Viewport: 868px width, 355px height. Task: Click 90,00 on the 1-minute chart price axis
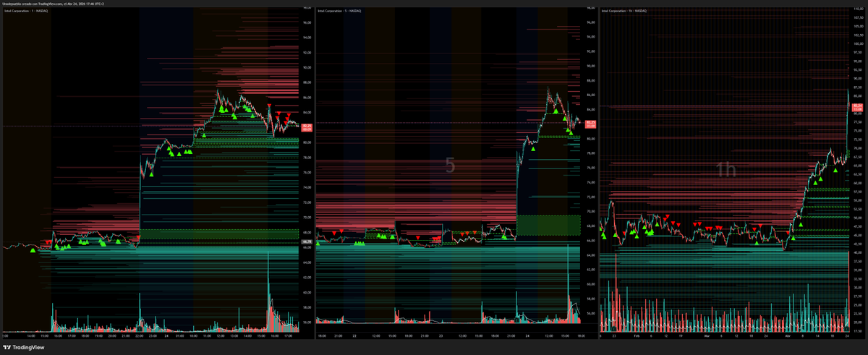306,67
